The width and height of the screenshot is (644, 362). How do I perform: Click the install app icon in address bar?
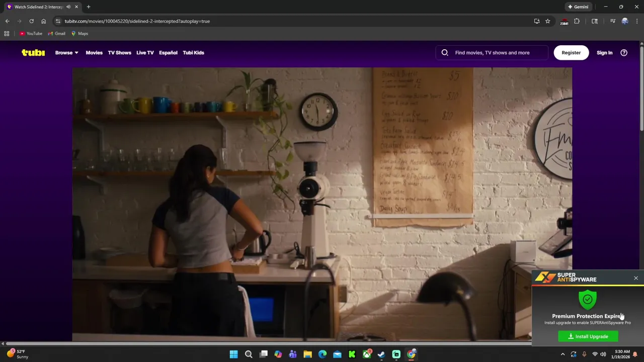pos(537,21)
